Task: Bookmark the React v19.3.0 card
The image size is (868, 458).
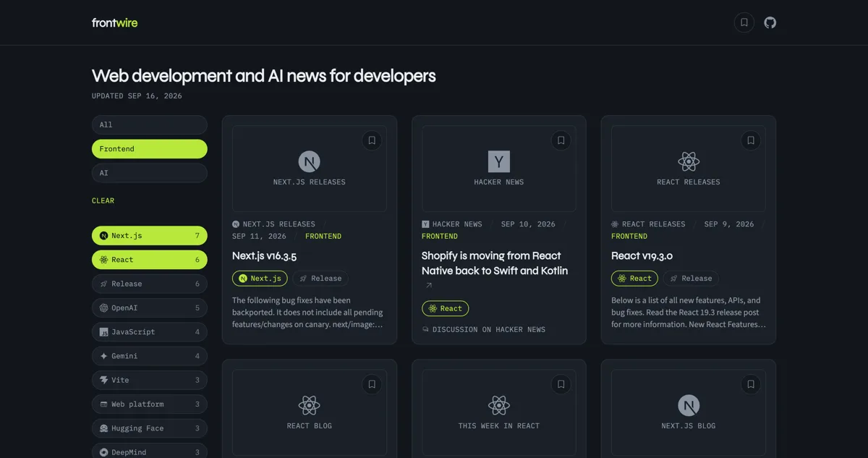Action: click(751, 140)
